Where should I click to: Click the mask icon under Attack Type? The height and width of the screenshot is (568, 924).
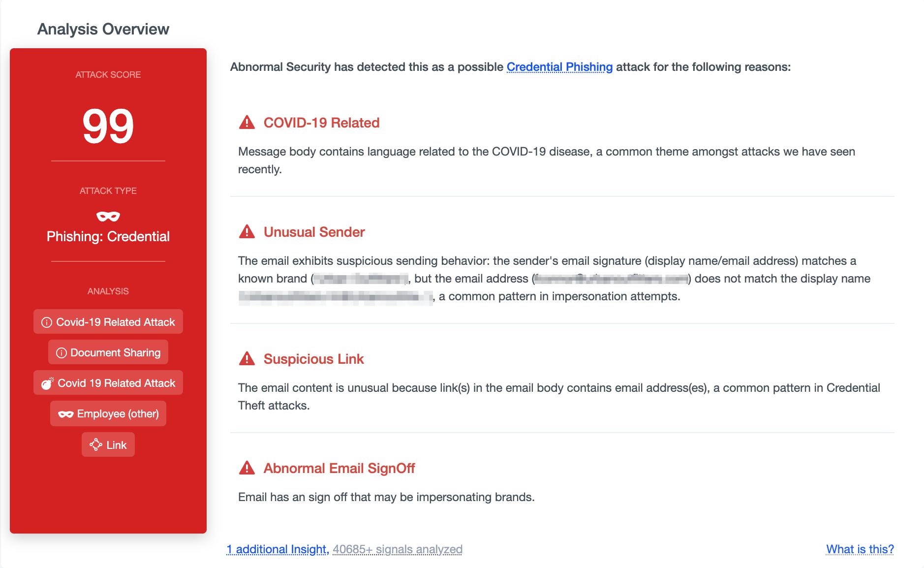[108, 216]
